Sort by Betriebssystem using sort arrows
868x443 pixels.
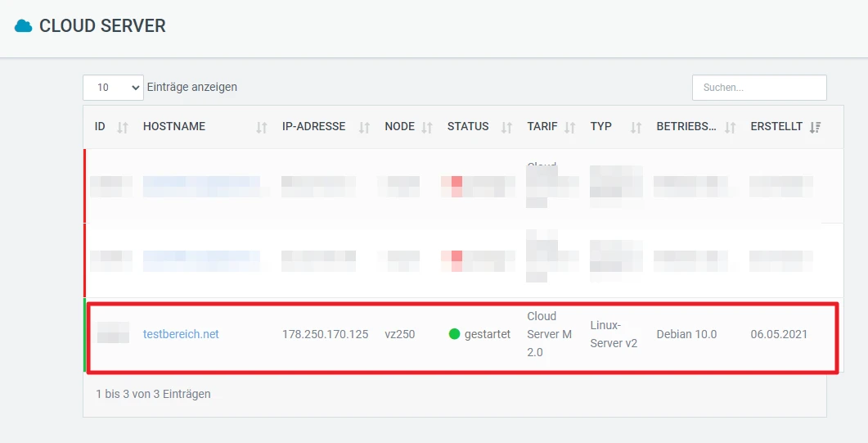pyautogui.click(x=731, y=127)
